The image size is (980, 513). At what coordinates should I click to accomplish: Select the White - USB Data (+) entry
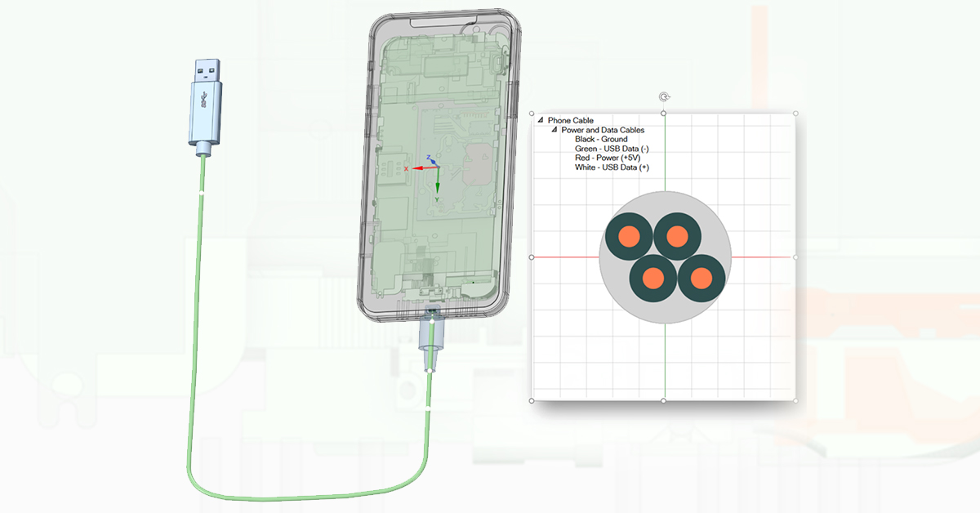pos(612,167)
